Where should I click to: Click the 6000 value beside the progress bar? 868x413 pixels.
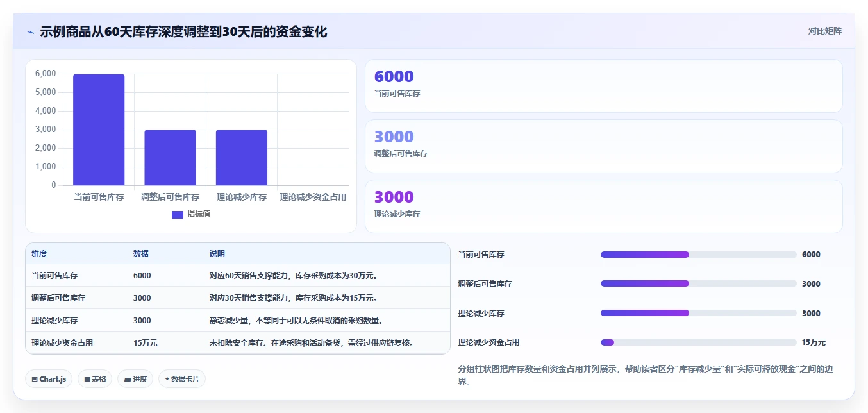click(x=811, y=255)
